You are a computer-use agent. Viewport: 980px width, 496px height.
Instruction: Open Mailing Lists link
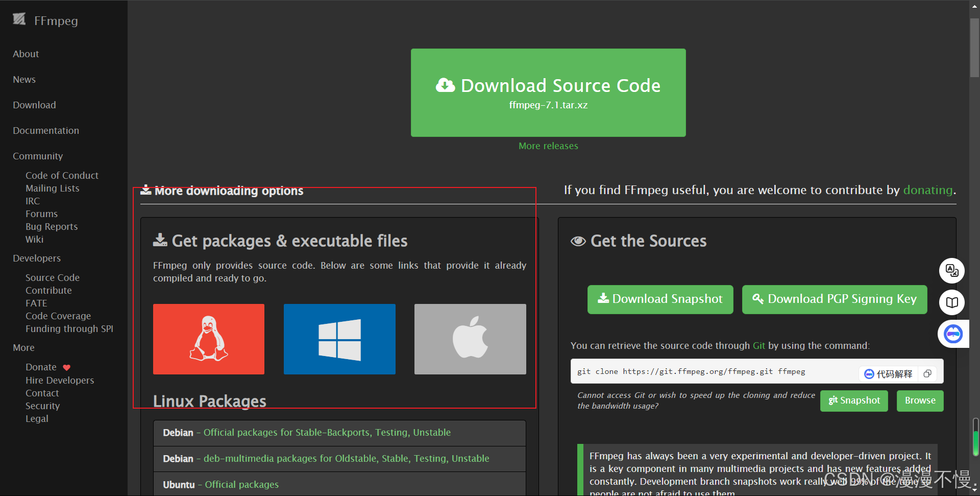click(53, 188)
